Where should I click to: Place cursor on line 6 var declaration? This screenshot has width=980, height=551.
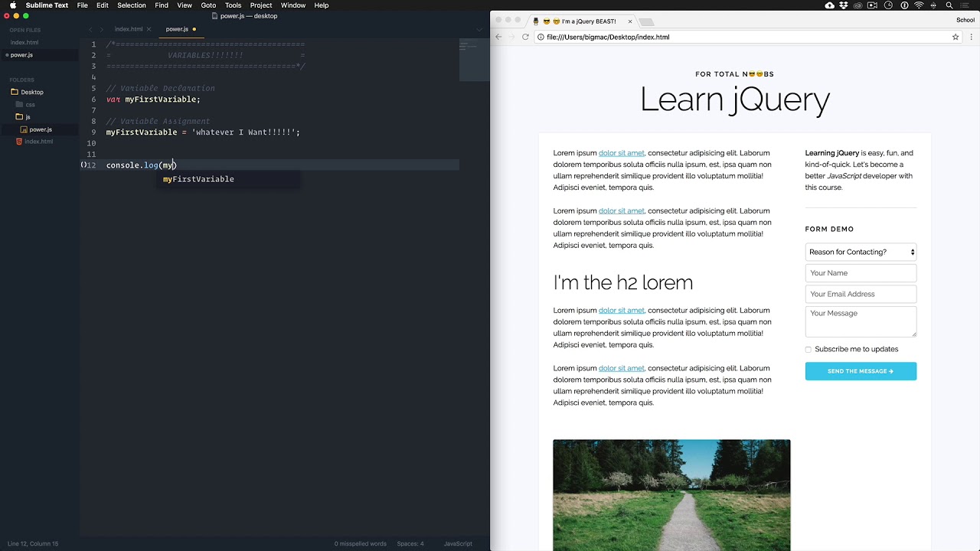click(x=153, y=99)
